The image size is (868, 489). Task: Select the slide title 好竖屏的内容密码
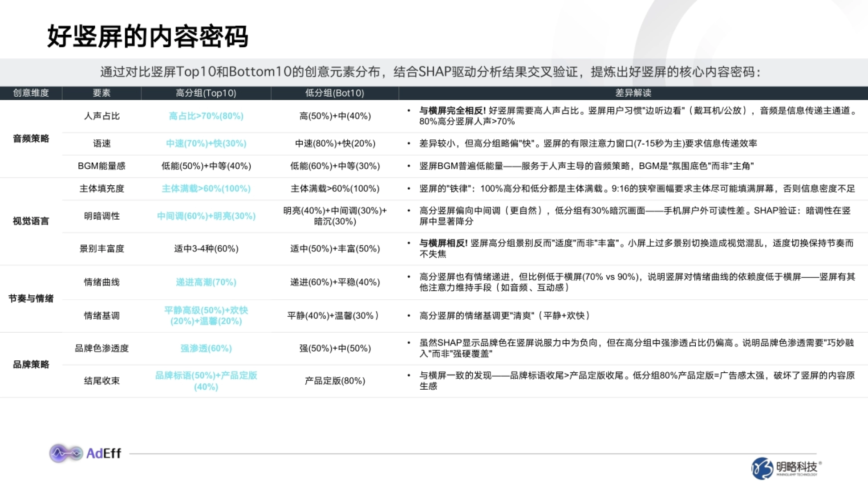[147, 36]
